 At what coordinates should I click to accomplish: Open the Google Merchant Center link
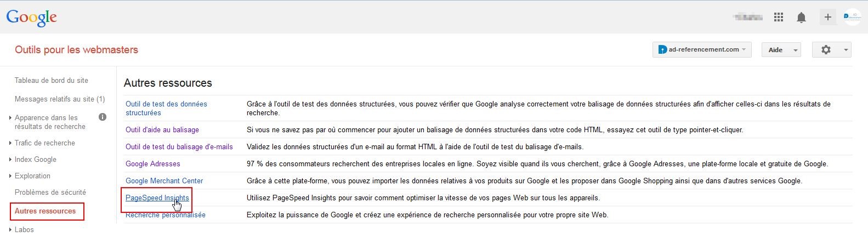(x=164, y=181)
